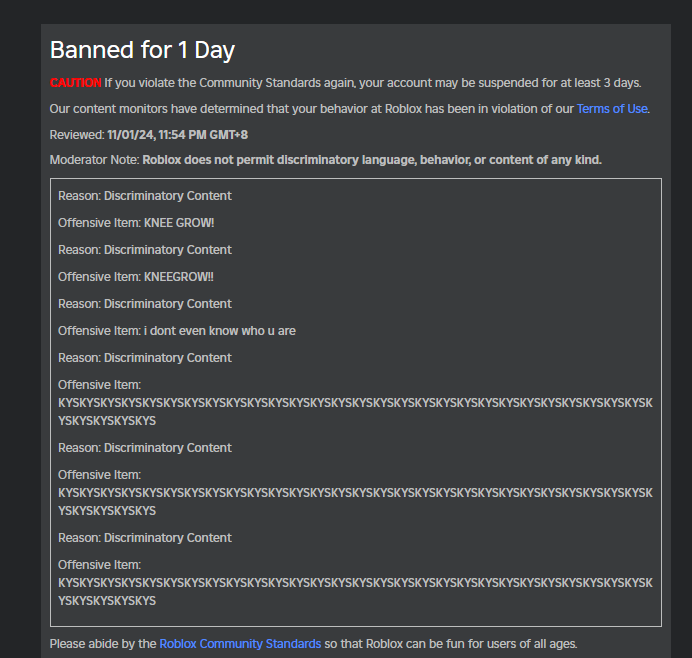Click the "Please abide by the" text
This screenshot has height=658, width=692.
pos(103,644)
